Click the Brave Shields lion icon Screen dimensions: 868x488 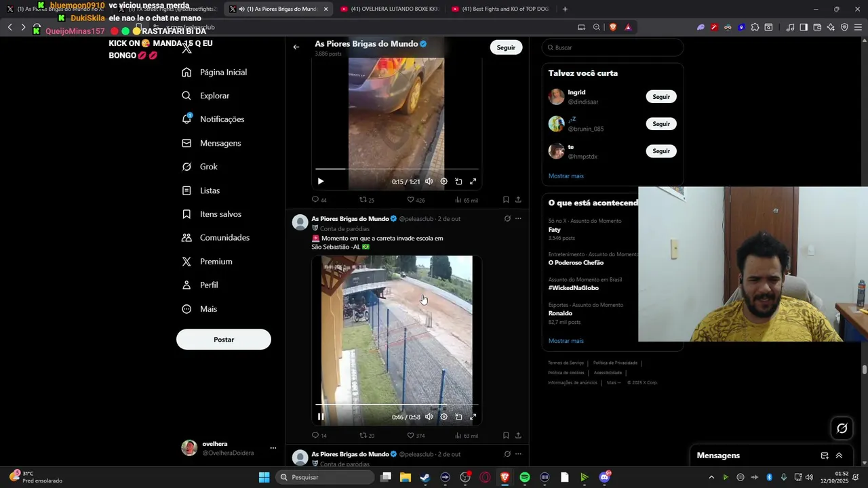tap(613, 27)
